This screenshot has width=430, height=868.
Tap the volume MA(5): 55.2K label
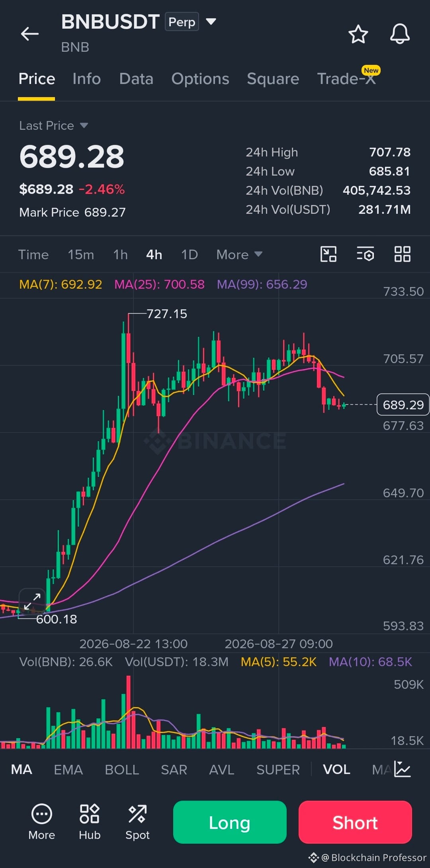pos(279,662)
